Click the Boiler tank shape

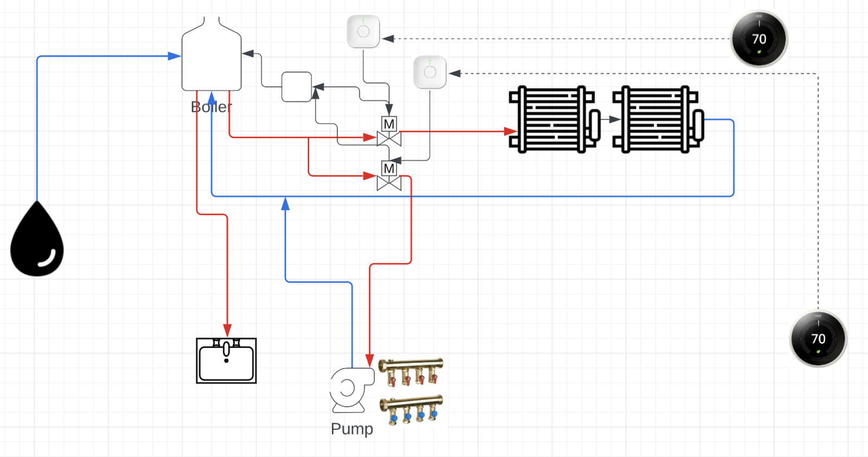[x=212, y=60]
